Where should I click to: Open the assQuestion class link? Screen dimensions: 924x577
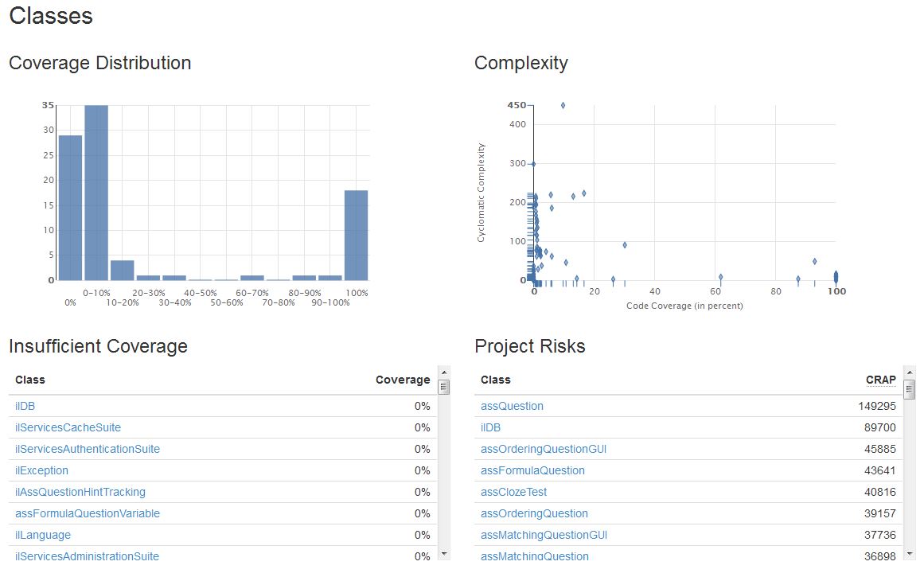tap(512, 406)
